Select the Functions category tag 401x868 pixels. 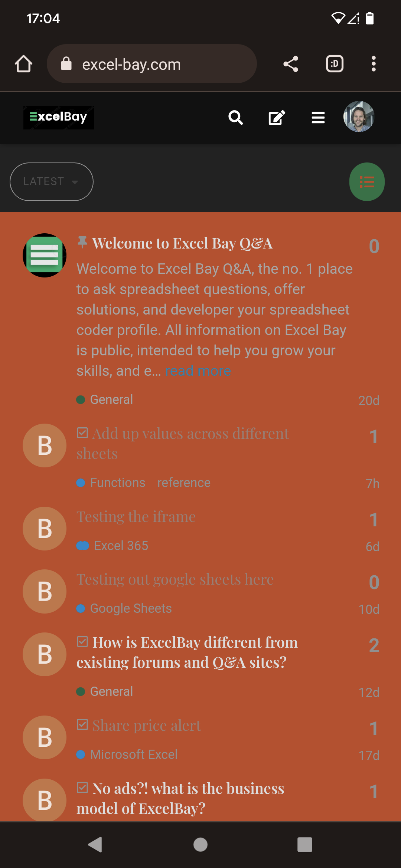[x=117, y=483]
